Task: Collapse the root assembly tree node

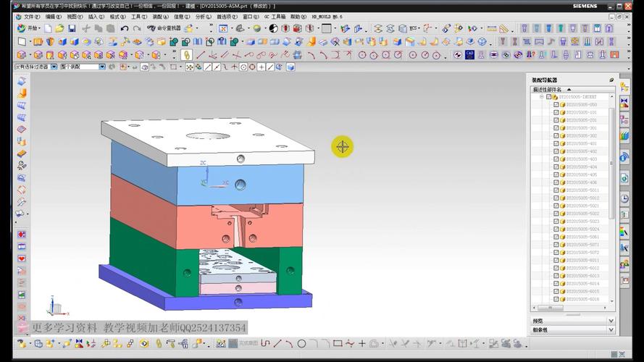Action: click(x=542, y=97)
